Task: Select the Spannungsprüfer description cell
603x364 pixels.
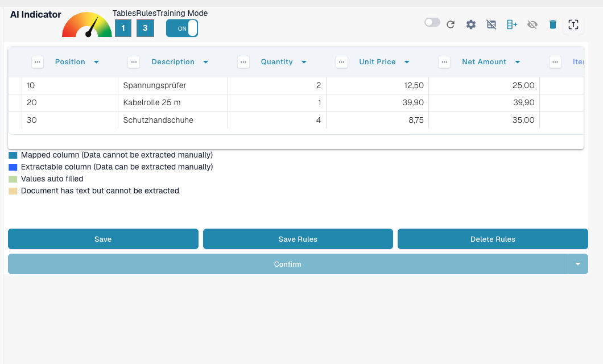Action: (173, 85)
